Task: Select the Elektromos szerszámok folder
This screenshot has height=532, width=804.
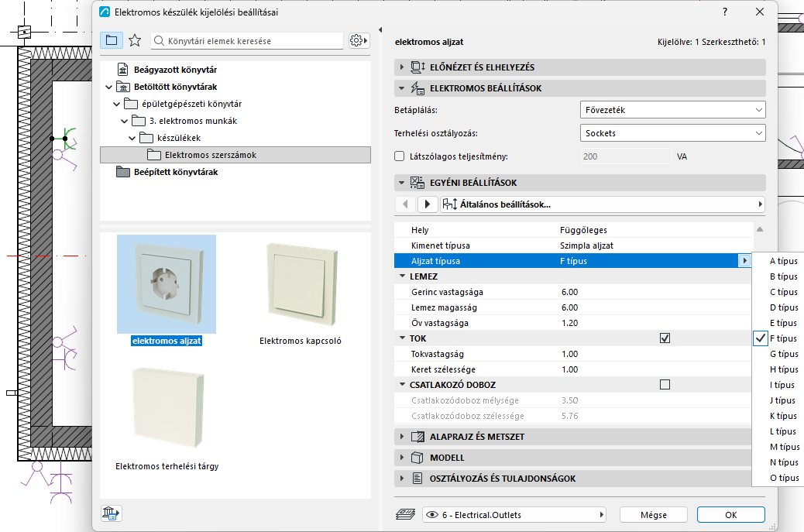Action: tap(235, 155)
